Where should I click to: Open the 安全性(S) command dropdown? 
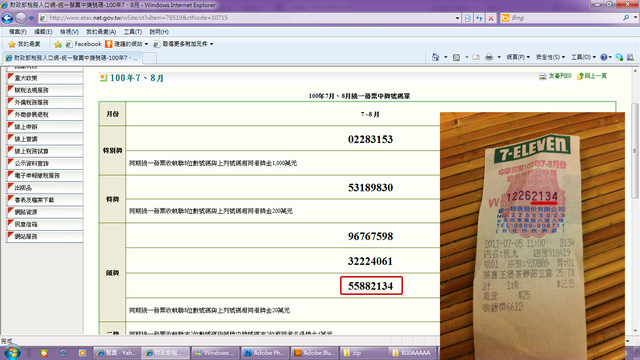tap(550, 57)
